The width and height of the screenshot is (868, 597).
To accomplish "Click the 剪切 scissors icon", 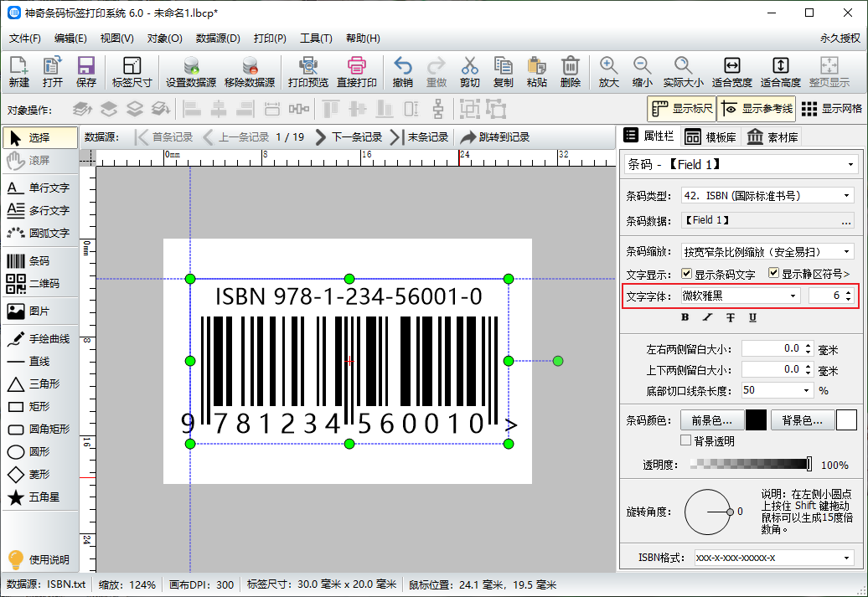I will point(469,72).
